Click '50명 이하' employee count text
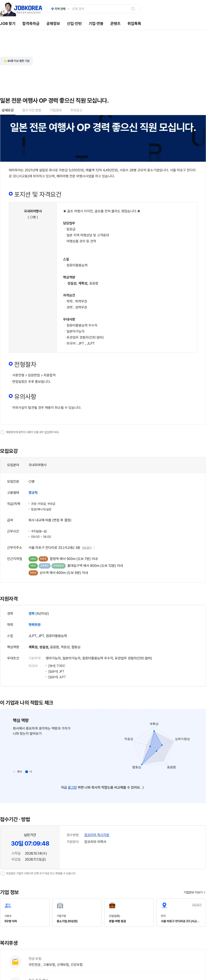This screenshot has width=206, height=980. pos(11,921)
